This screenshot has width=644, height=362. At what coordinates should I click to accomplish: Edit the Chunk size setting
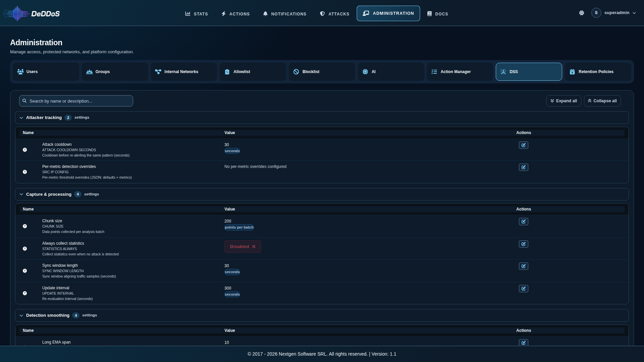point(524,222)
